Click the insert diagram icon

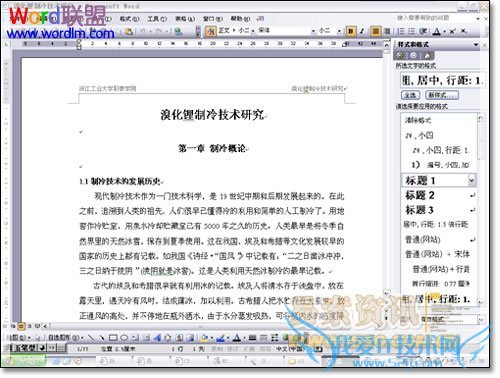pyautogui.click(x=168, y=338)
